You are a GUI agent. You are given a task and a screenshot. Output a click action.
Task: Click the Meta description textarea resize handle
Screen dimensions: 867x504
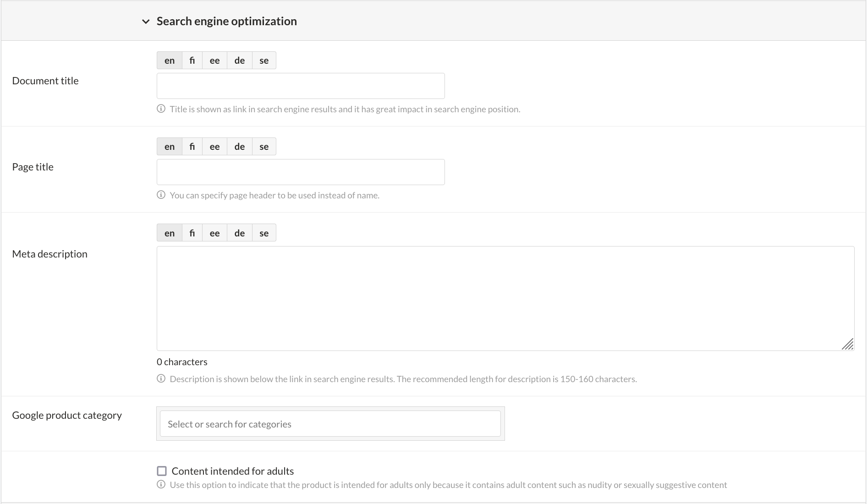click(848, 345)
